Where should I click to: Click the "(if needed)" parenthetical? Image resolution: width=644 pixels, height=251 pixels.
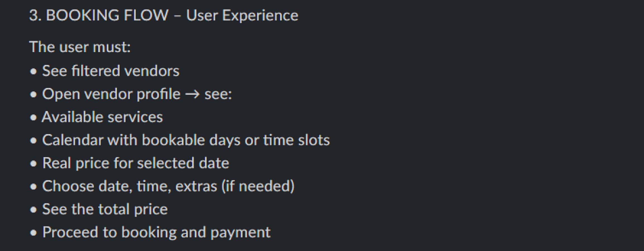[x=258, y=186]
